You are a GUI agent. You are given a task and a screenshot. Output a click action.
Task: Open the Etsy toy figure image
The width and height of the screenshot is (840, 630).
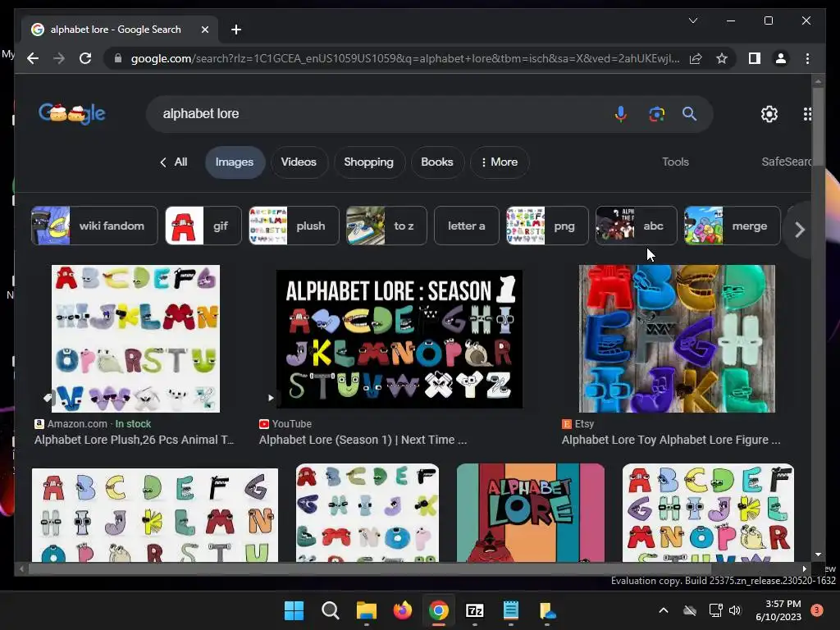click(x=677, y=339)
